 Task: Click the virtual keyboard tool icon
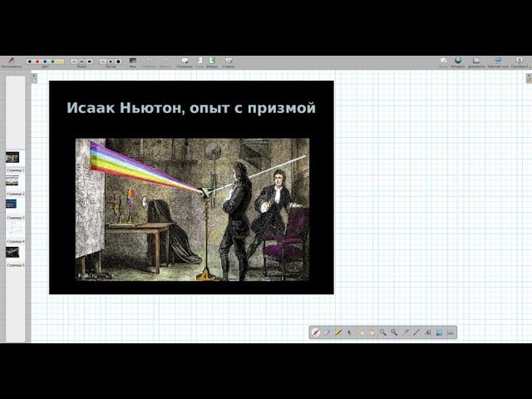point(451,332)
